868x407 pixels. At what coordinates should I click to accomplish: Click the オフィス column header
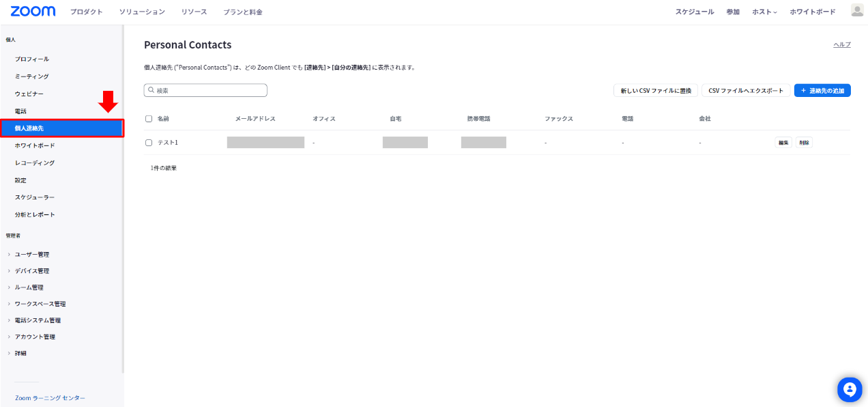coord(324,119)
